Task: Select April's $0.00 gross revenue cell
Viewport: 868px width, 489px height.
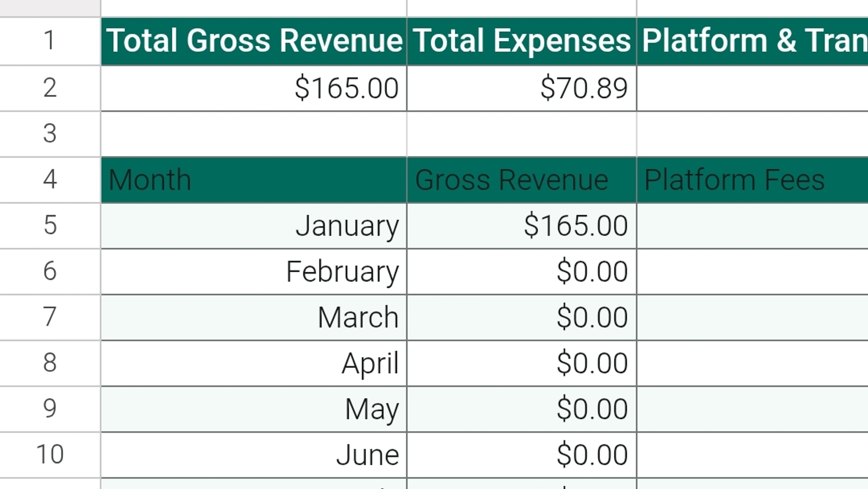Action: (522, 363)
